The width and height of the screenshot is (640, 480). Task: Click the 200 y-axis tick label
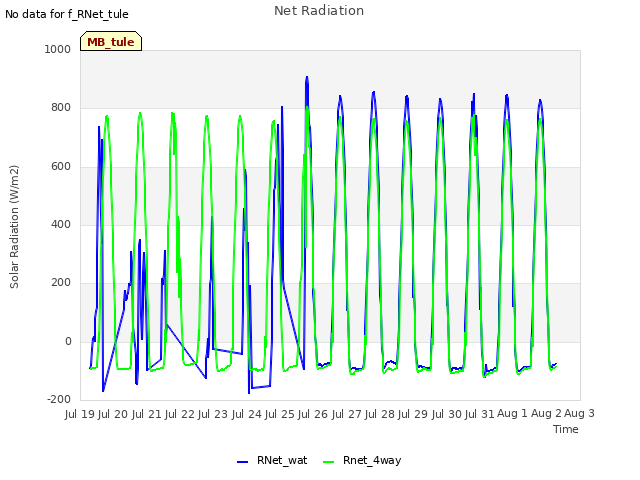pos(61,282)
